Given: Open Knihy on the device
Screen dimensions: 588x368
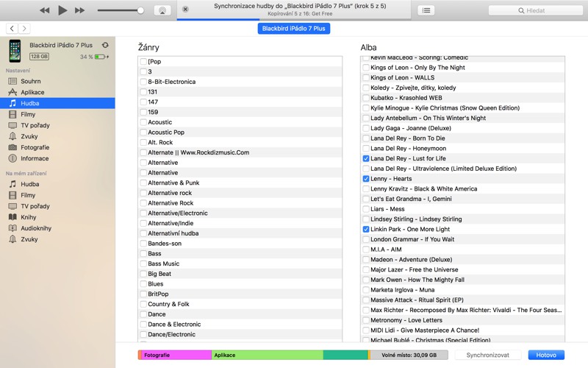Looking at the screenshot, I should (x=57, y=217).
